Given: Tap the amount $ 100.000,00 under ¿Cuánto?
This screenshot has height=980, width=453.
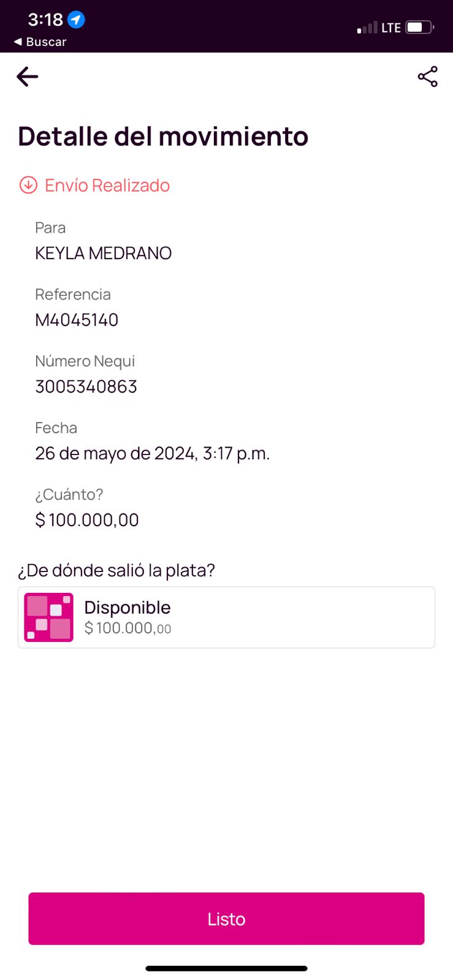Looking at the screenshot, I should coord(87,520).
